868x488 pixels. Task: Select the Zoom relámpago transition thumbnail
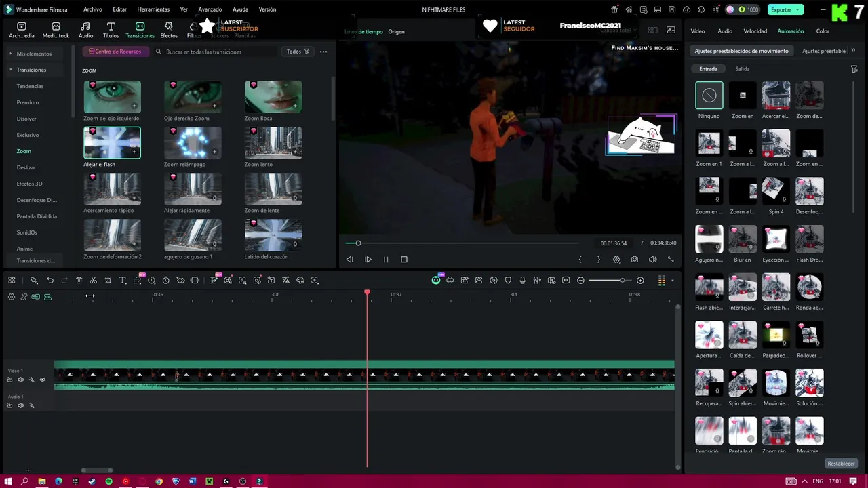[x=193, y=142]
